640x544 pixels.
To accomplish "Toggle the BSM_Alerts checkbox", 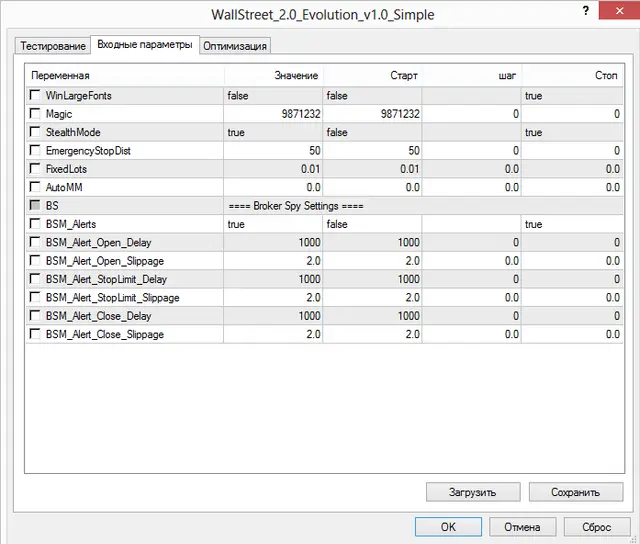I will coord(35,224).
